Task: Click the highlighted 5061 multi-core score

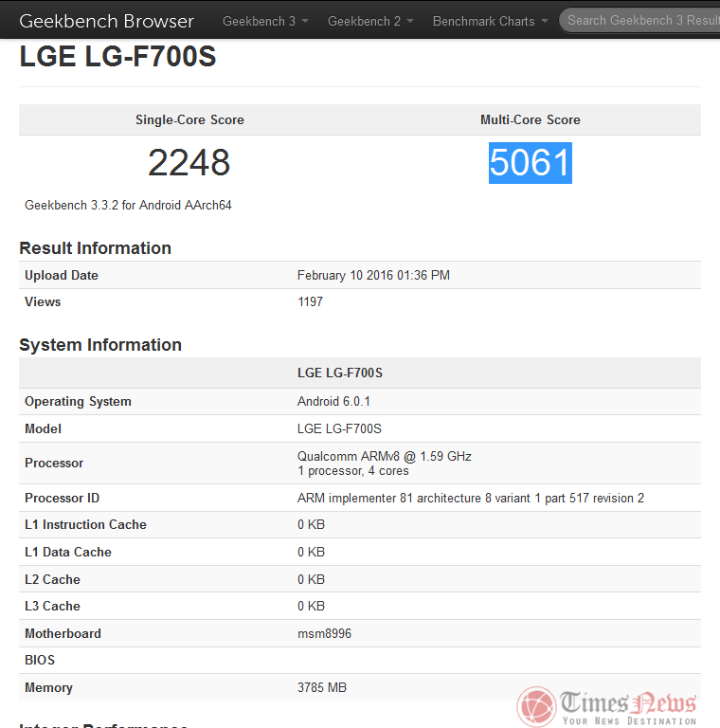Action: coord(530,163)
